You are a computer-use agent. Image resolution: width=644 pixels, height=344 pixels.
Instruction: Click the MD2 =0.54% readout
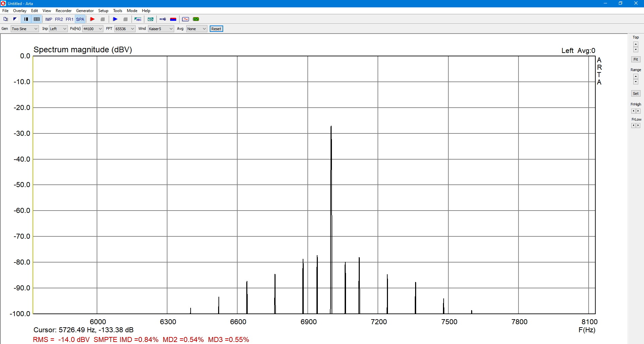[183, 340]
